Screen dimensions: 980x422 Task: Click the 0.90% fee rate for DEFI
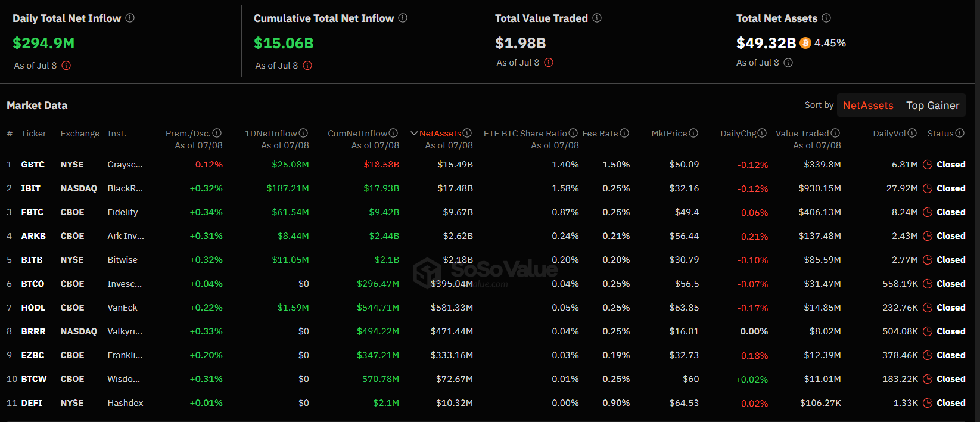pyautogui.click(x=616, y=403)
